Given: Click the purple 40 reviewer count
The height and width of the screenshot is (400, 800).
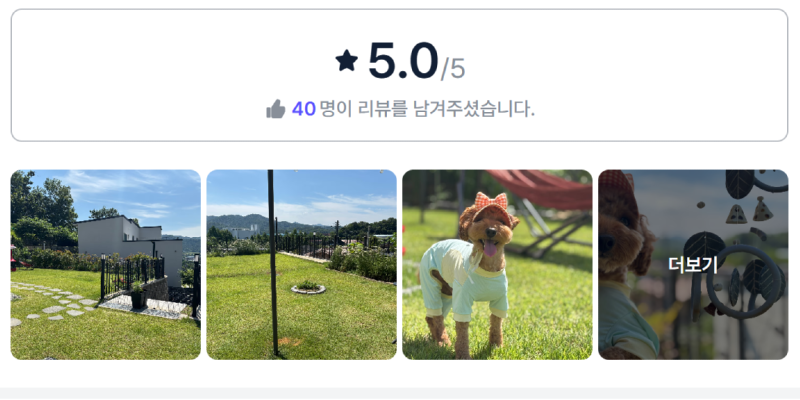Looking at the screenshot, I should [304, 109].
